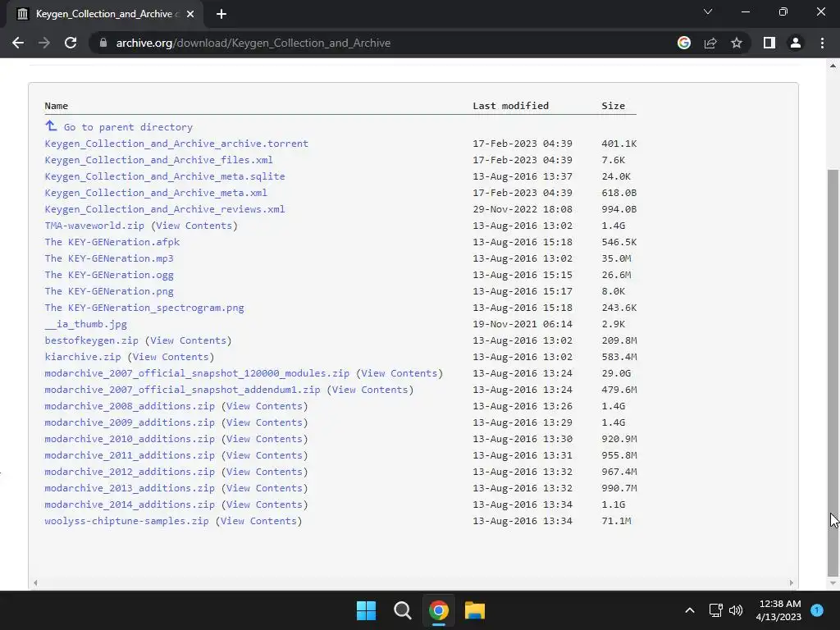The image size is (840, 630).
Task: Open volume control in tray
Action: point(736,610)
